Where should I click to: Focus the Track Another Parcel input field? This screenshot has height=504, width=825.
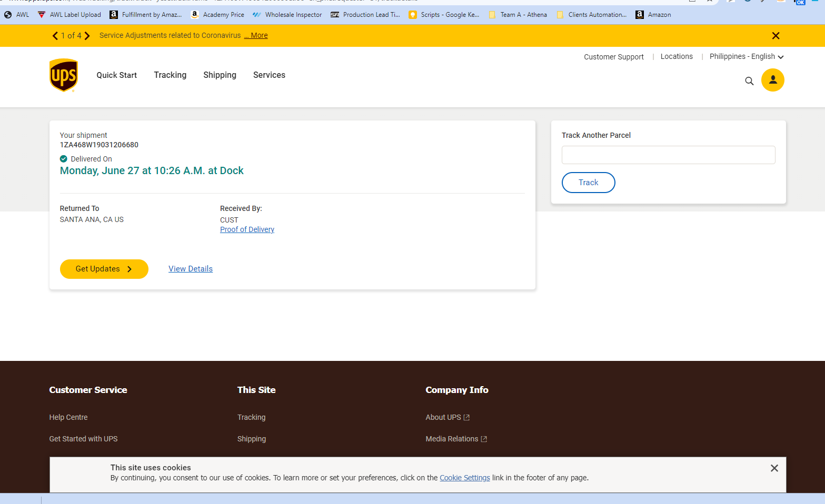point(669,155)
